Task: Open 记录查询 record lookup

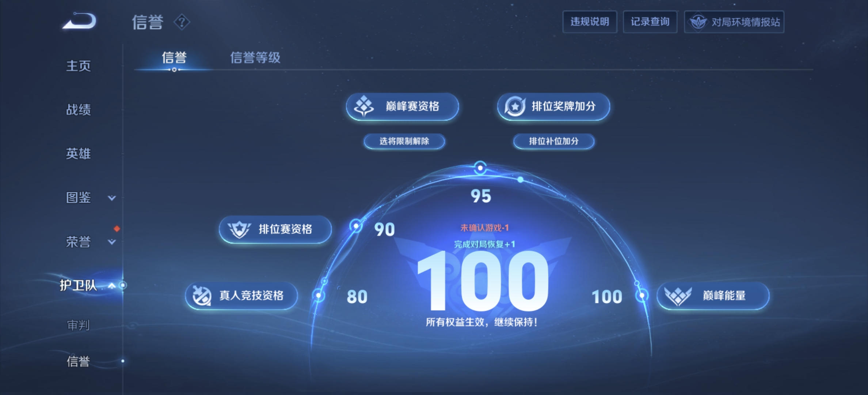Action: (x=650, y=22)
